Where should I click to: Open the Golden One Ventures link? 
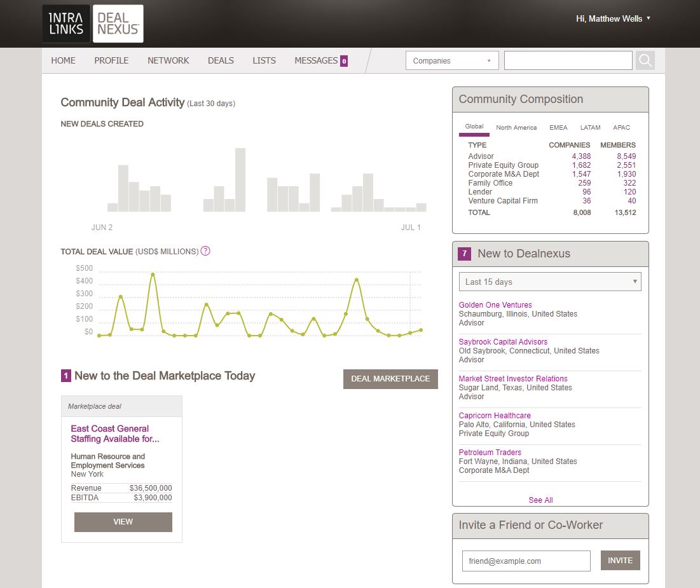(x=495, y=305)
